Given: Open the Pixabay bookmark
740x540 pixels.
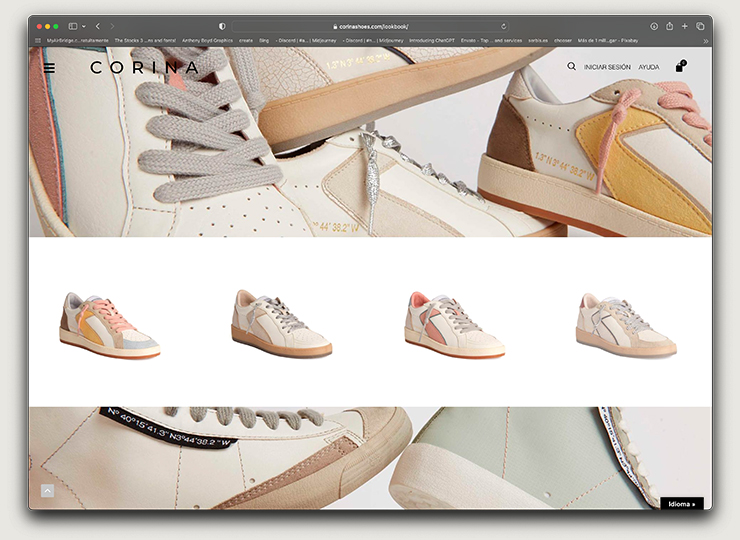Looking at the screenshot, I should tap(608, 41).
